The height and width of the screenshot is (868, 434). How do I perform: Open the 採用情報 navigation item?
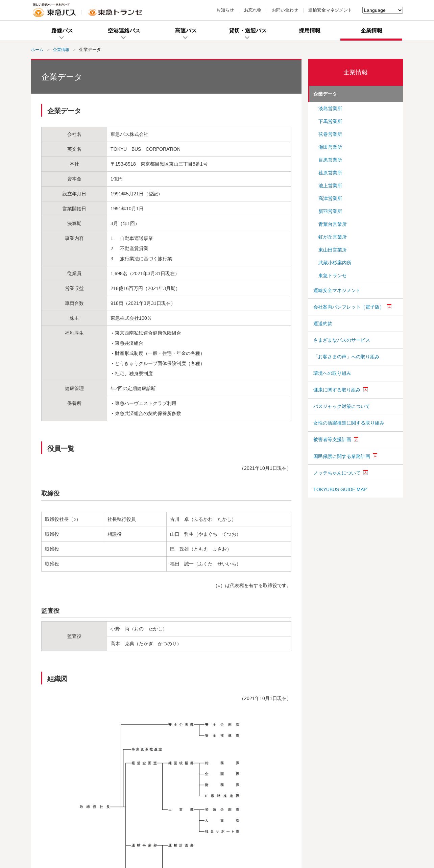tap(309, 30)
